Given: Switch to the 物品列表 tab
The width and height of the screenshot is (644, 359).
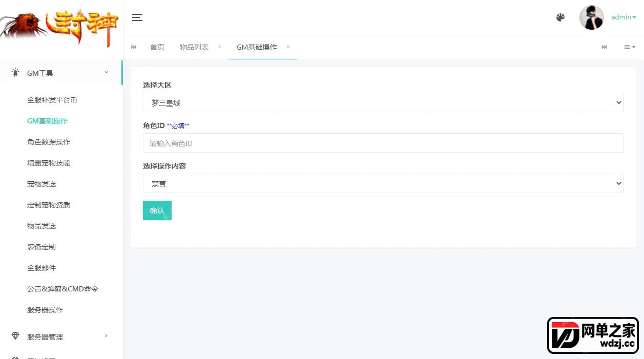Looking at the screenshot, I should pyautogui.click(x=194, y=47).
